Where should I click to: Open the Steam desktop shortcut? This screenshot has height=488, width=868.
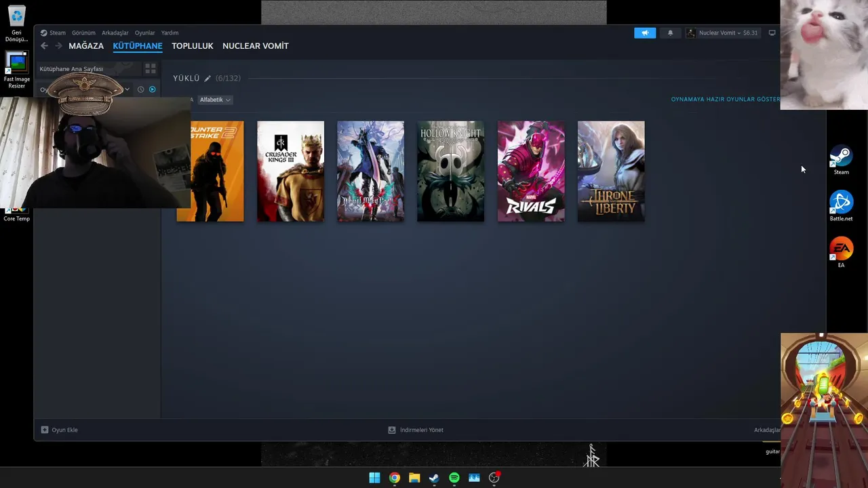point(841,161)
